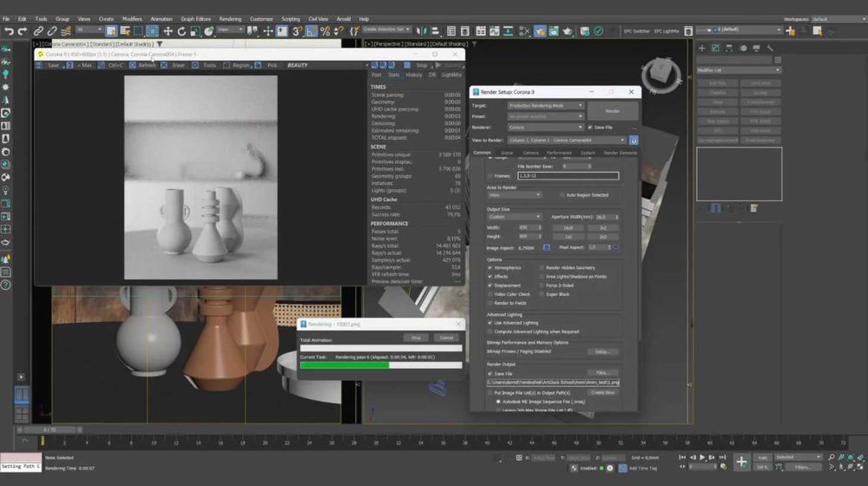This screenshot has height=486, width=868.
Task: Activate the Select and Move tool
Action: 168,31
